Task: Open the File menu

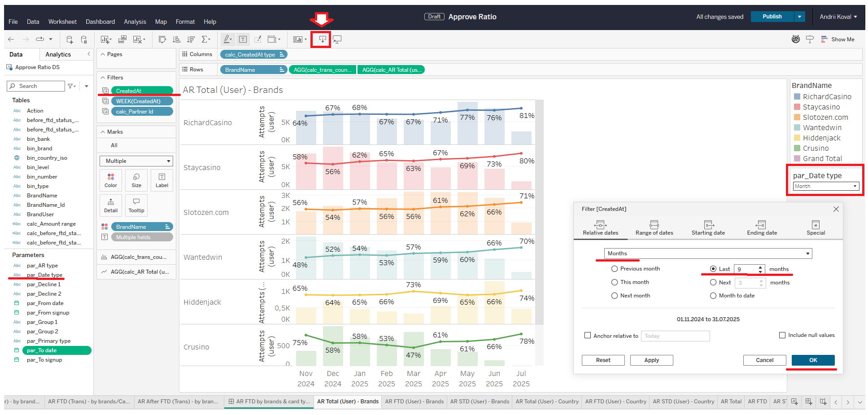Action: (13, 22)
